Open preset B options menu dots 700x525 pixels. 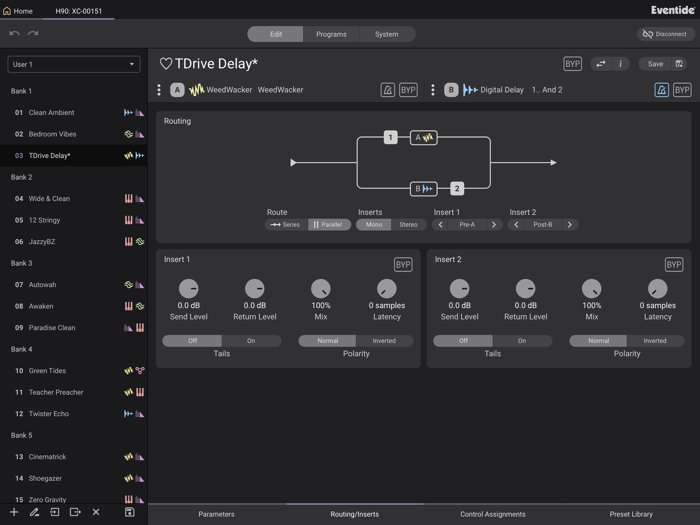coord(433,90)
